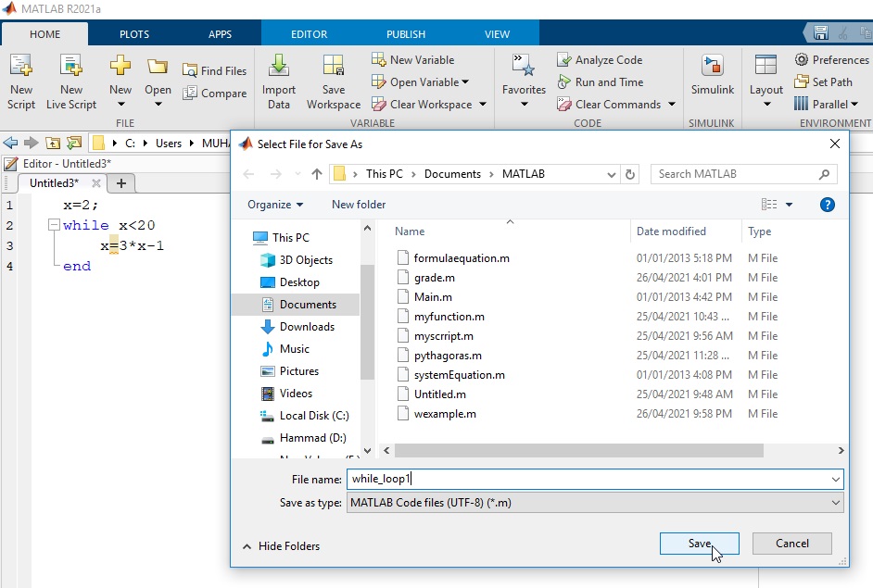Open the change view icon in dialog
Image resolution: width=873 pixels, height=588 pixels.
[x=769, y=205]
